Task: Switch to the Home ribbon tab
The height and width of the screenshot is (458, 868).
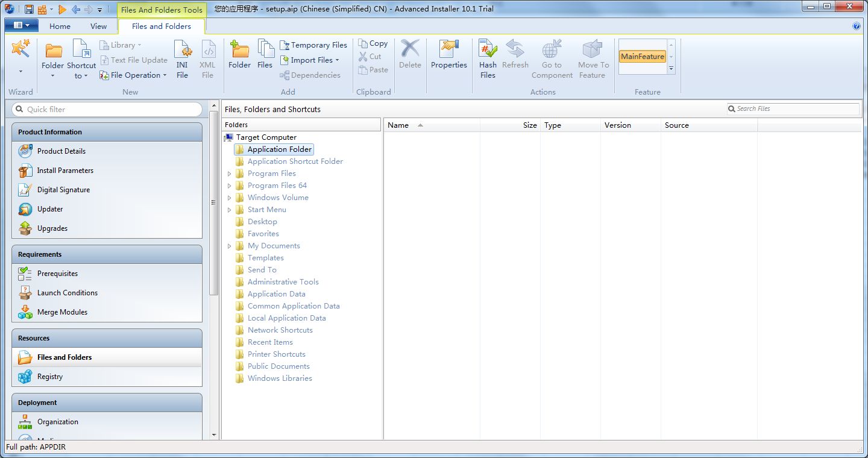Action: tap(60, 27)
